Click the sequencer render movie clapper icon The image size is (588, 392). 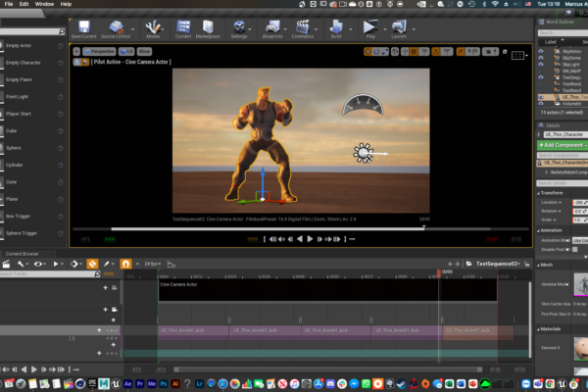7,264
